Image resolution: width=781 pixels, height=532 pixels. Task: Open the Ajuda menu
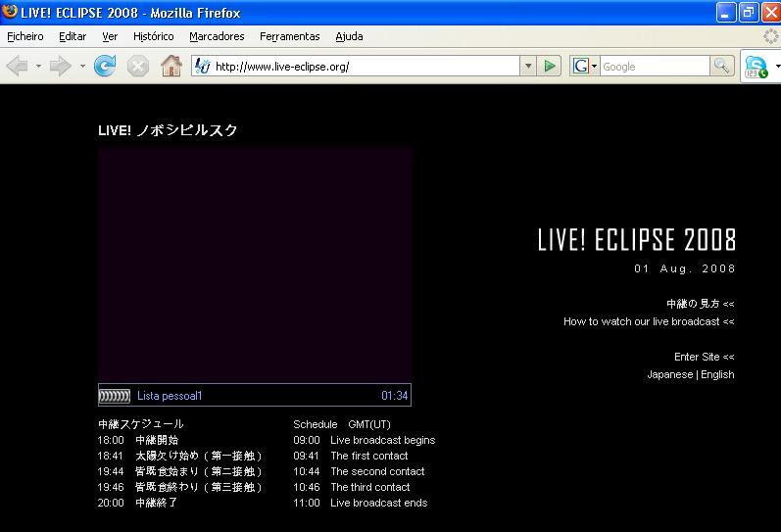(x=349, y=36)
